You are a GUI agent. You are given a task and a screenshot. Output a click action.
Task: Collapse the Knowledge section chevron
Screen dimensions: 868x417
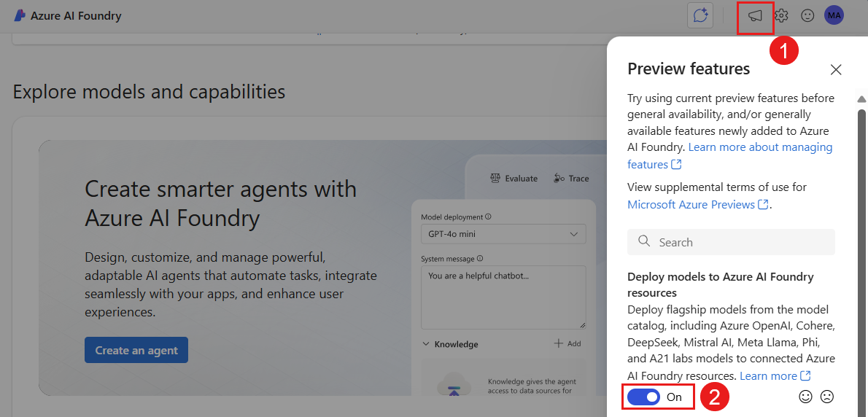coord(426,344)
